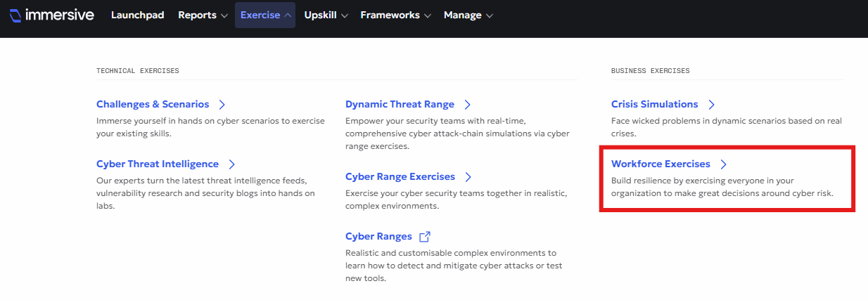
Task: Click the Immersive logo icon
Action: pyautogui.click(x=15, y=15)
